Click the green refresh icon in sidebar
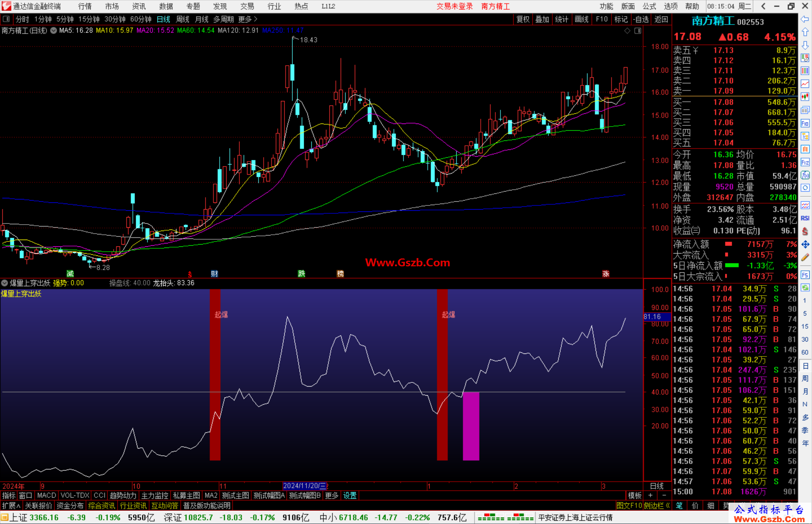The image size is (812, 524). click(x=805, y=288)
